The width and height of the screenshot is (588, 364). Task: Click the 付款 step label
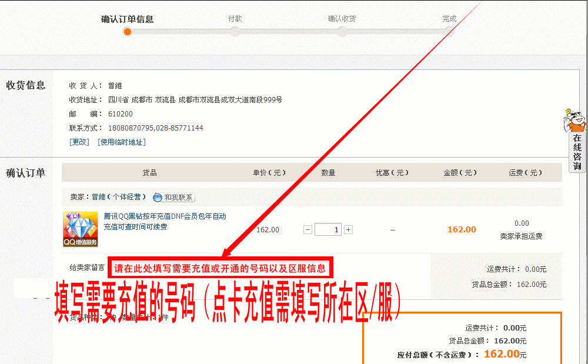(x=235, y=18)
